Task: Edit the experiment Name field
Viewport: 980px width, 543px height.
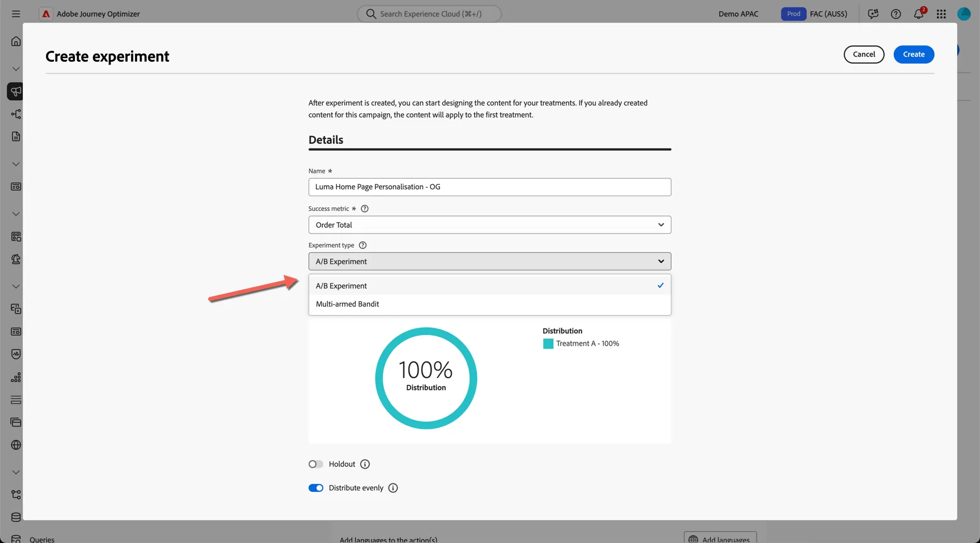Action: click(490, 187)
